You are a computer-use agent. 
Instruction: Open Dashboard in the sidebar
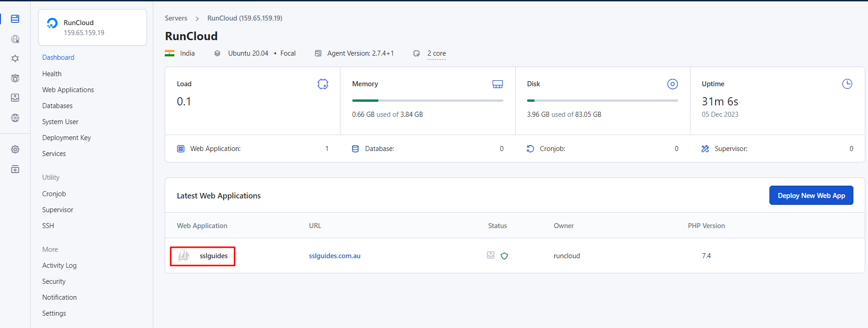pyautogui.click(x=58, y=57)
